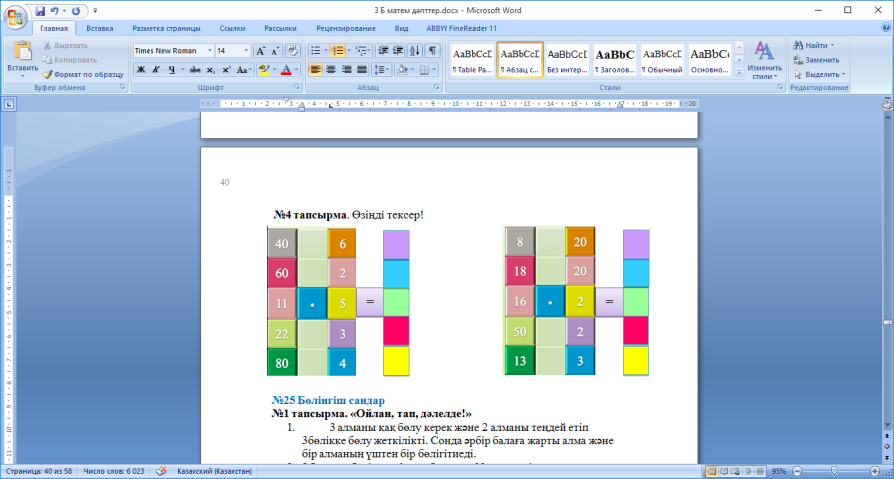Apply strikethrough formatting
Viewport: 894px width, 479px height.
tap(195, 70)
